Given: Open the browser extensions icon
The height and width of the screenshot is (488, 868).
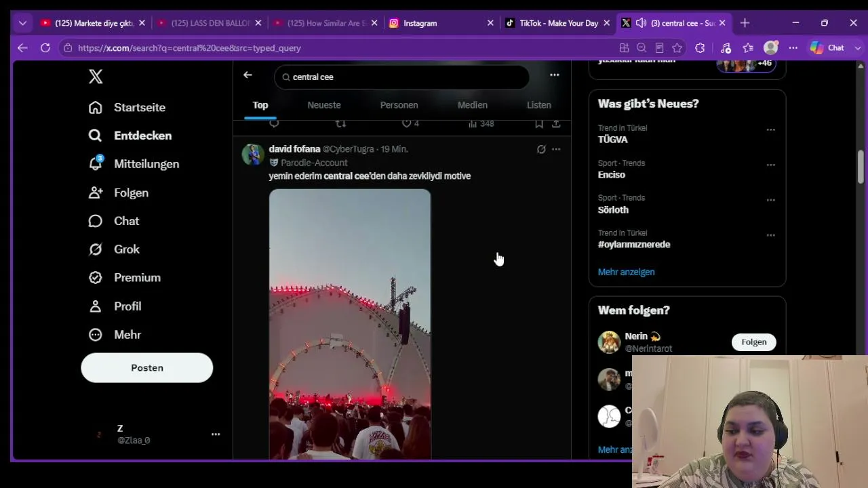Looking at the screenshot, I should pos(700,48).
